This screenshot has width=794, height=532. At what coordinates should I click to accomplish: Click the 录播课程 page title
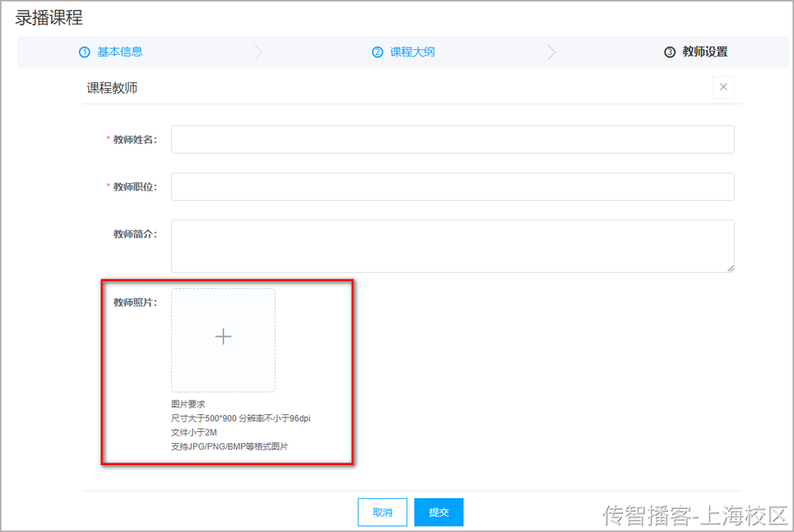pyautogui.click(x=48, y=18)
